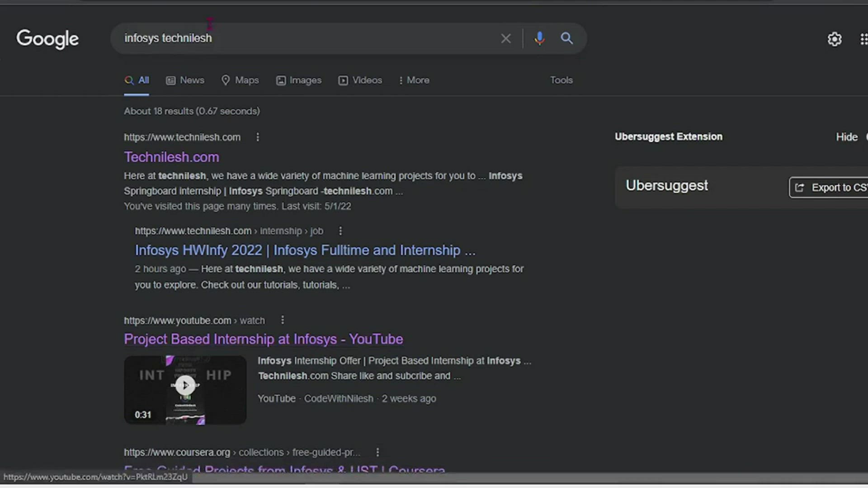Screen dimensions: 868x488
Task: Switch to the Images tab
Action: 299,80
